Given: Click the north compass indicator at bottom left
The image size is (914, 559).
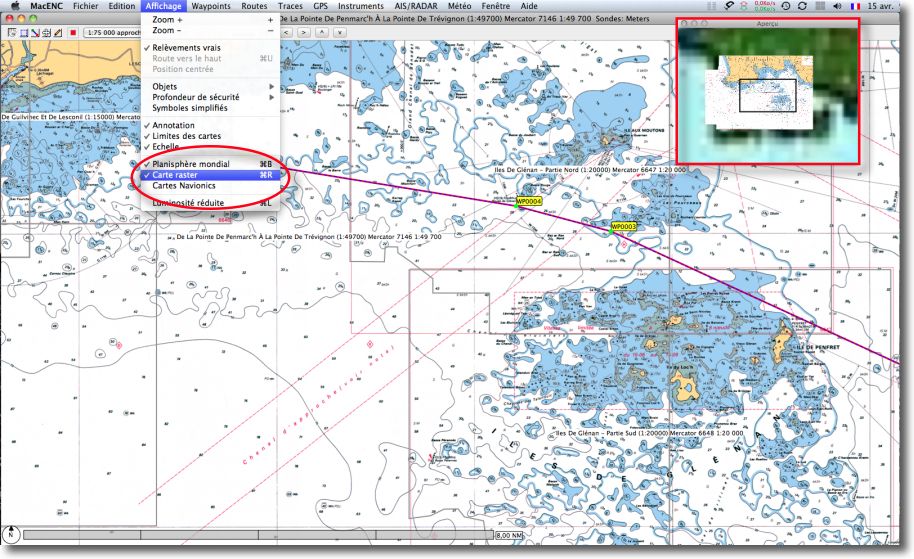Looking at the screenshot, I should tap(10, 533).
